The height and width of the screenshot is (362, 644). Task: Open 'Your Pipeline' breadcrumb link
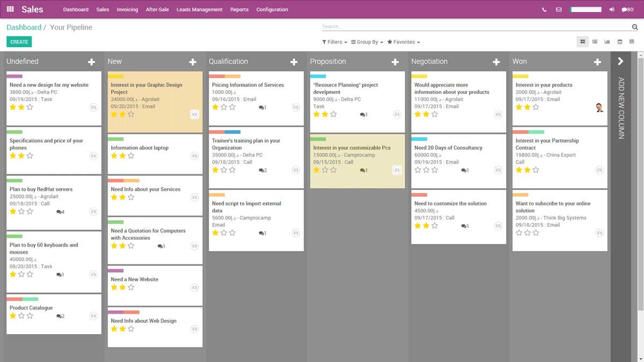point(71,27)
